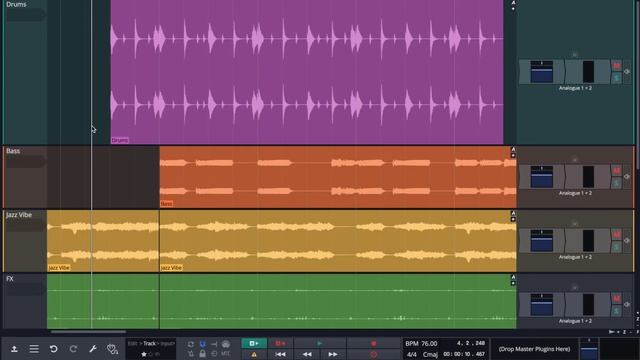640x360 pixels.
Task: Click the routing icon right of Drums mute
Action: [627, 72]
